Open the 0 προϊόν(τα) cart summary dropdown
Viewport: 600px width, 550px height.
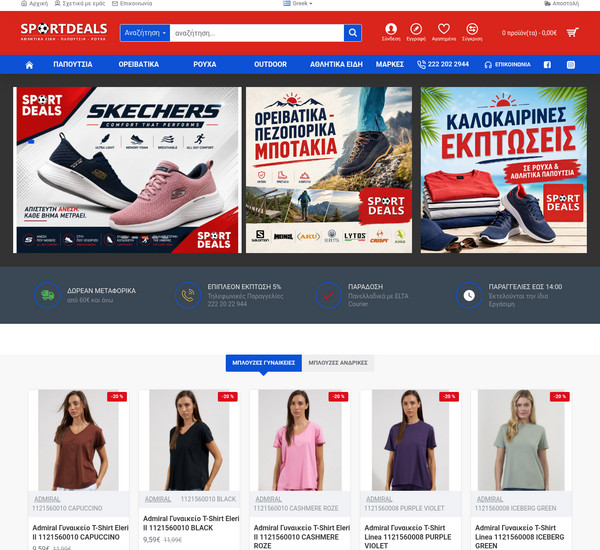coord(540,33)
